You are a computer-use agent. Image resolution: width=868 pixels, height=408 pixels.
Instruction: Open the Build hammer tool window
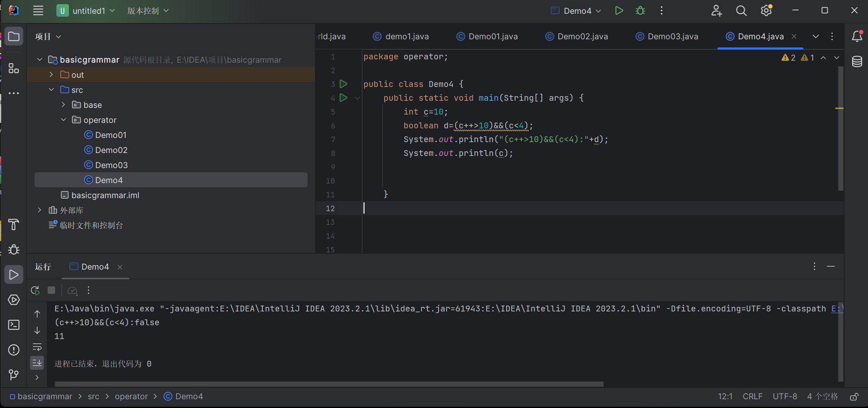pos(14,224)
